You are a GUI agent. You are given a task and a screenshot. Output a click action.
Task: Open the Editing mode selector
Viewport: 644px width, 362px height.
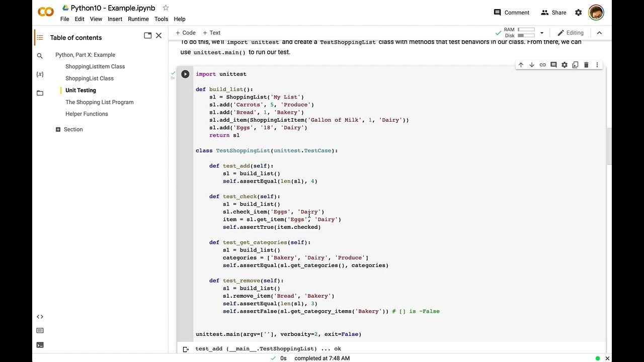pyautogui.click(x=571, y=33)
